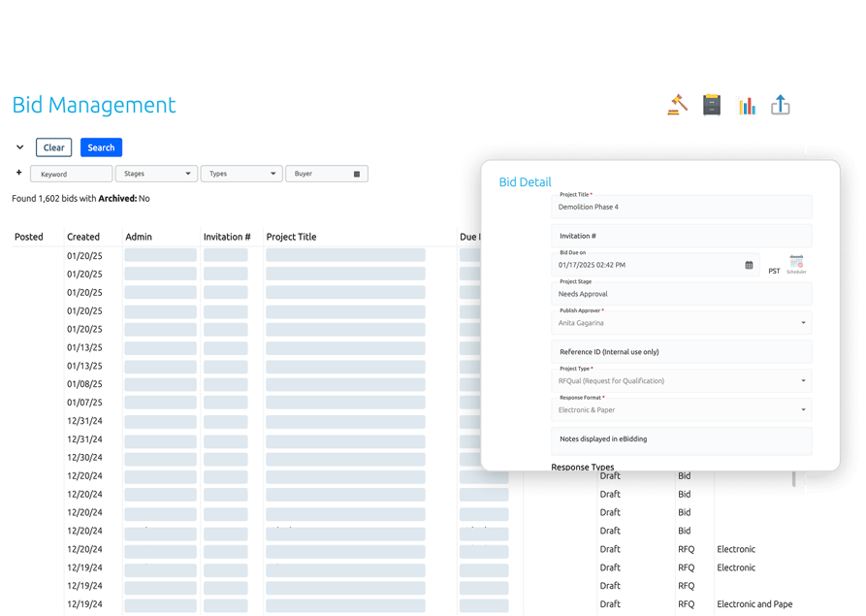866x616 pixels.
Task: Open the filing cabinet archive icon
Action: pyautogui.click(x=712, y=105)
